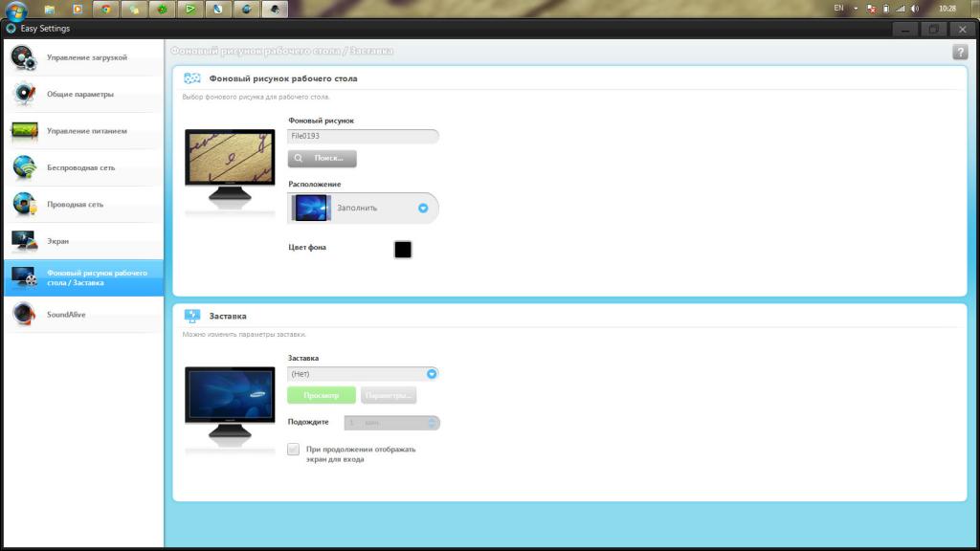Click the Action Center flag tray icon
The width and height of the screenshot is (980, 551).
pos(871,9)
